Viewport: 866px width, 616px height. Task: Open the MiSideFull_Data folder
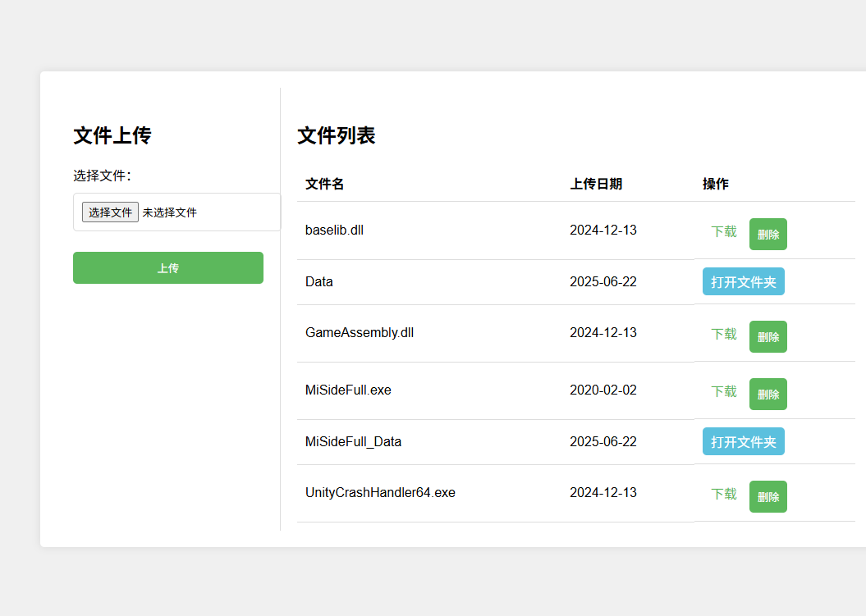point(743,441)
